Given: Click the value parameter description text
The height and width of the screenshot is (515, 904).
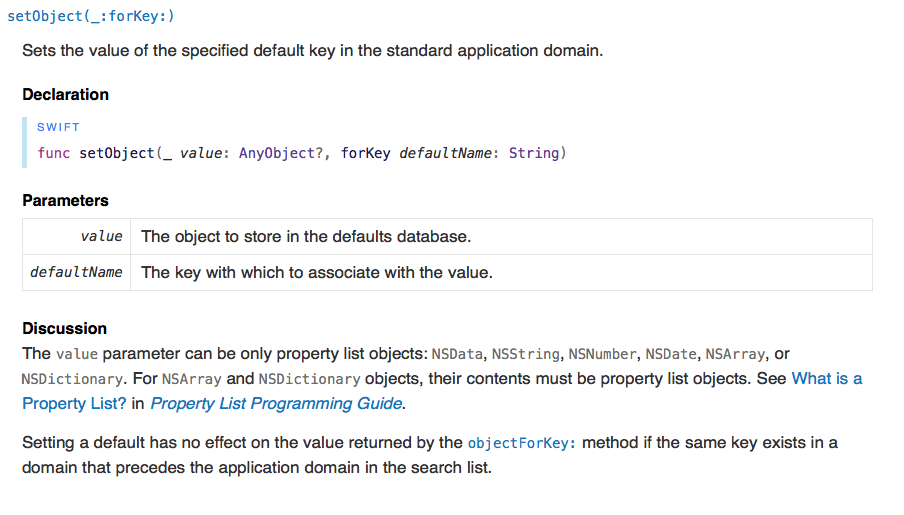Looking at the screenshot, I should point(305,237).
